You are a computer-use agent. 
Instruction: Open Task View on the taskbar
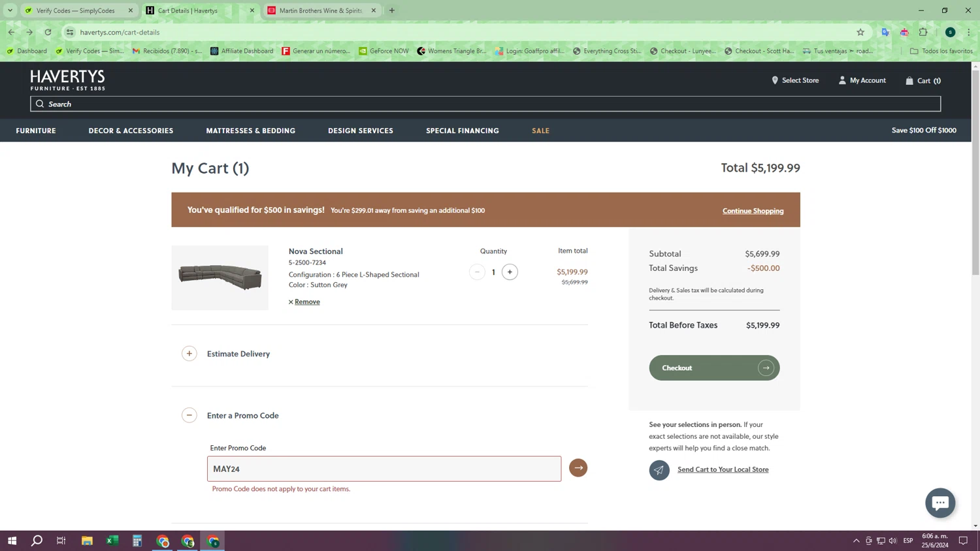[x=61, y=541]
